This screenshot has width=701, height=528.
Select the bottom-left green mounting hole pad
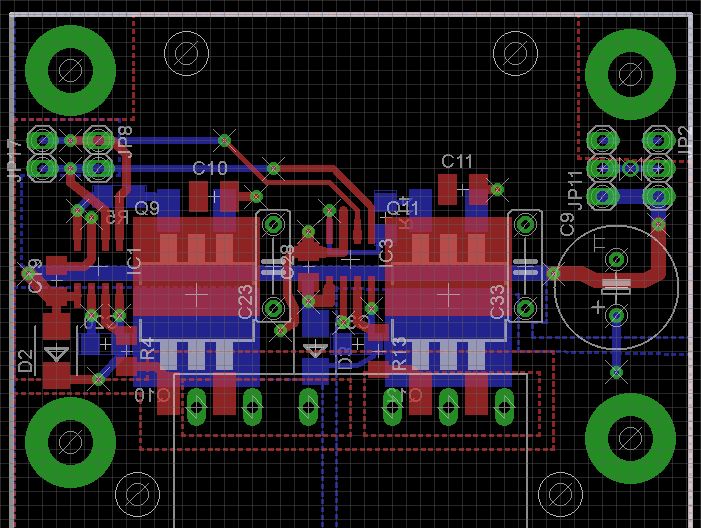(x=71, y=443)
